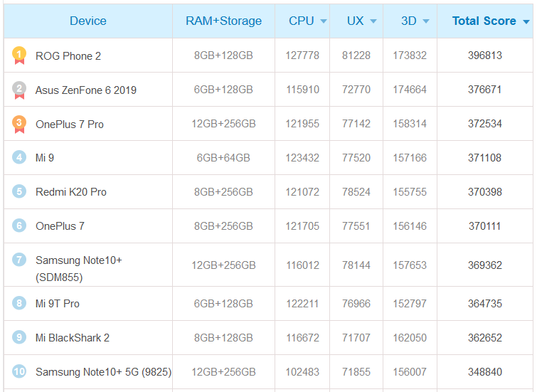Click the CPU column header label

(302, 21)
